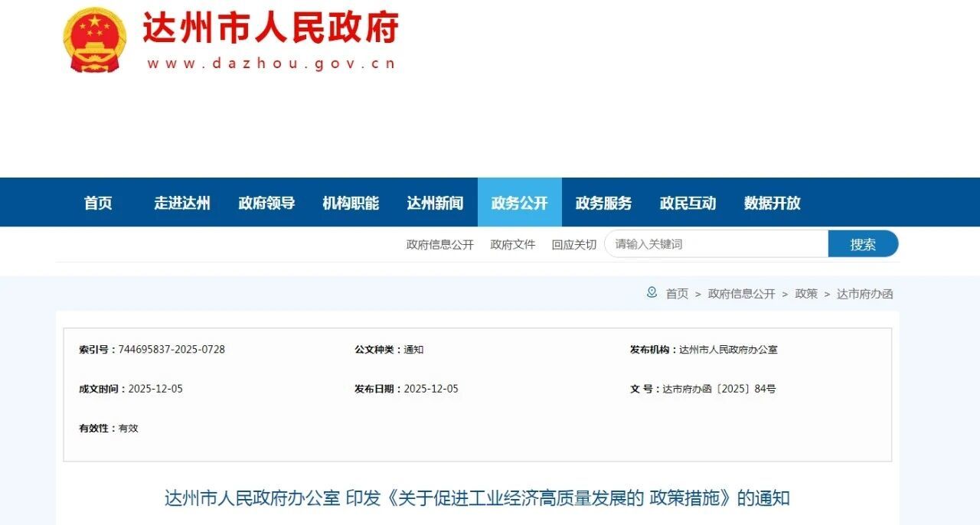Image resolution: width=980 pixels, height=525 pixels.
Task: Open the 首页 navigation tab
Action: pyautogui.click(x=98, y=203)
